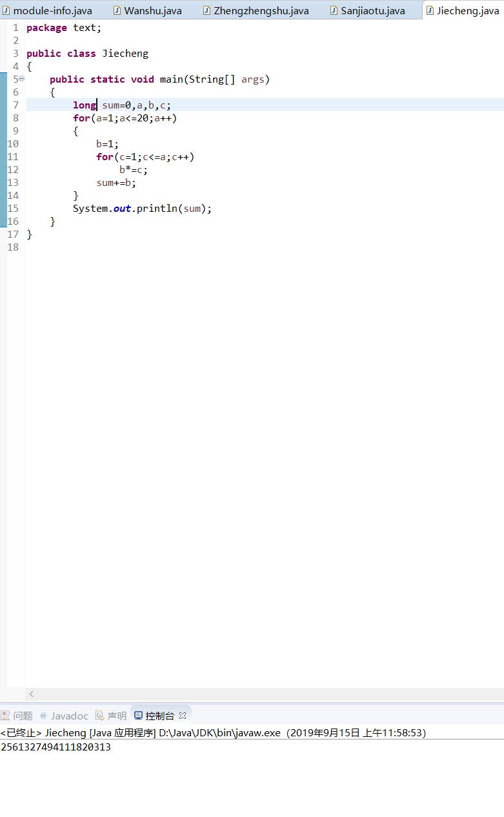Open the Wanshu.java editor tab
Image resolution: width=504 pixels, height=817 pixels.
click(x=148, y=10)
